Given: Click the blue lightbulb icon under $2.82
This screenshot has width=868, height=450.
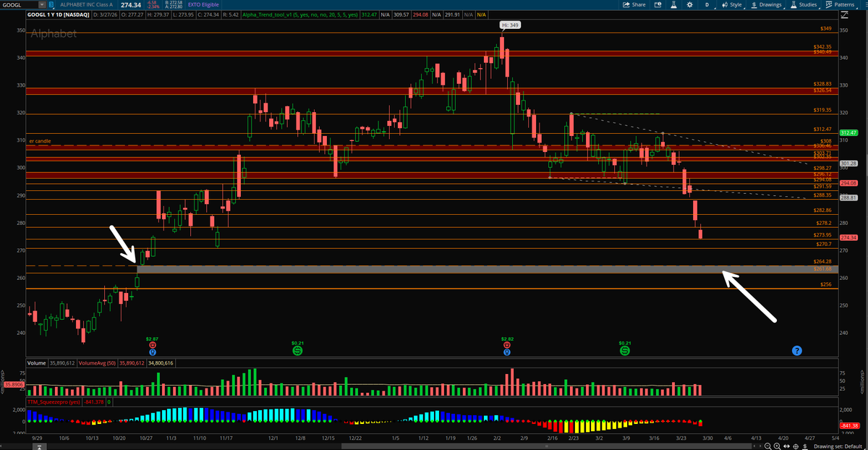Looking at the screenshot, I should tap(507, 352).
